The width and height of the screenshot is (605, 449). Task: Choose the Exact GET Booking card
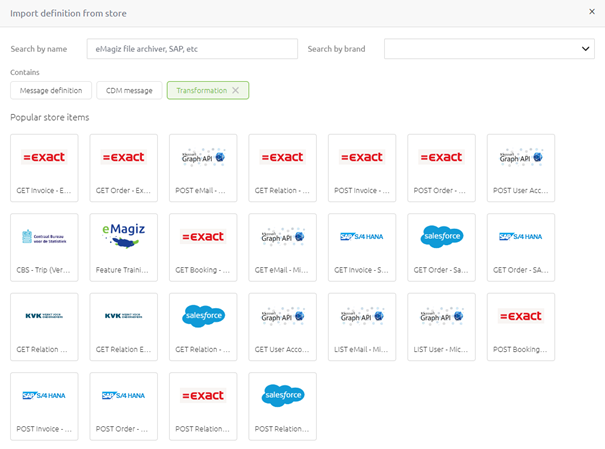pyautogui.click(x=203, y=247)
